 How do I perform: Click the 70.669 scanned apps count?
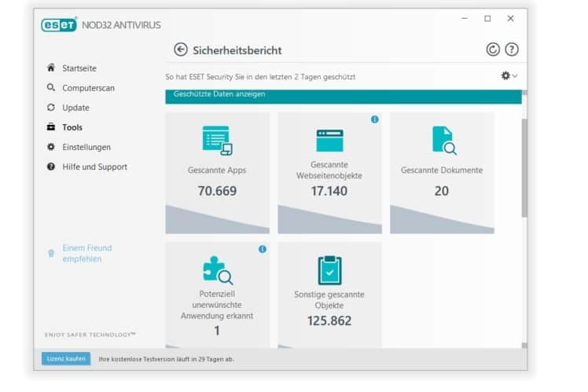pos(217,191)
